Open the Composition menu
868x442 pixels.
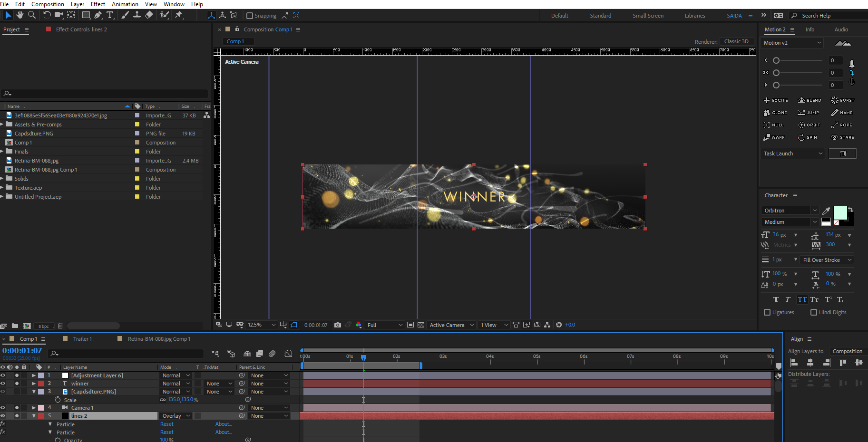click(x=48, y=4)
